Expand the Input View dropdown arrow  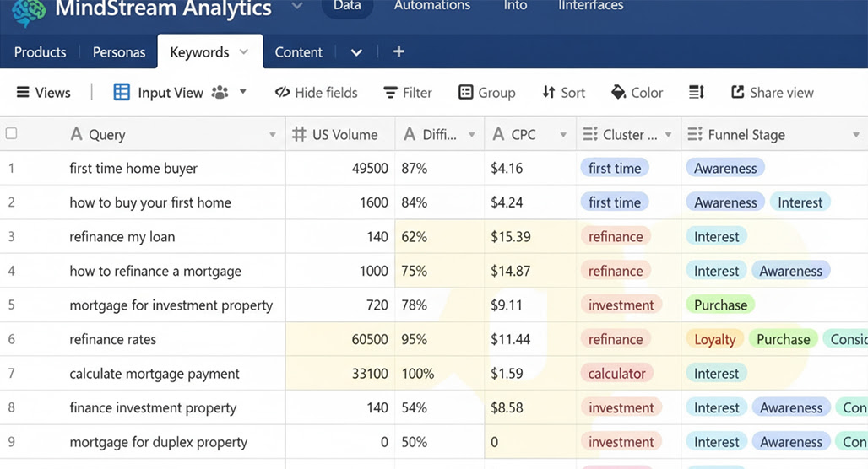(242, 92)
